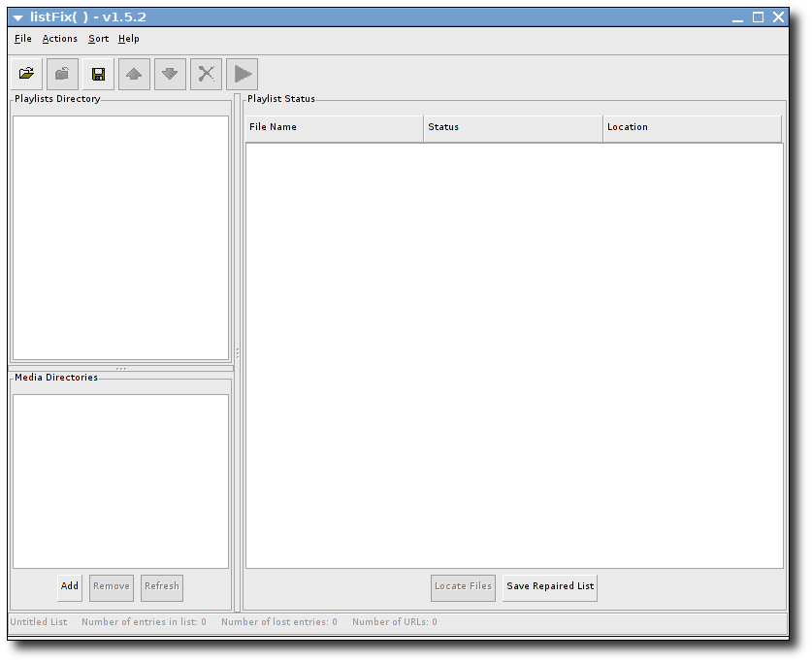
Task: Click the window menu arrow in title bar
Action: point(18,18)
